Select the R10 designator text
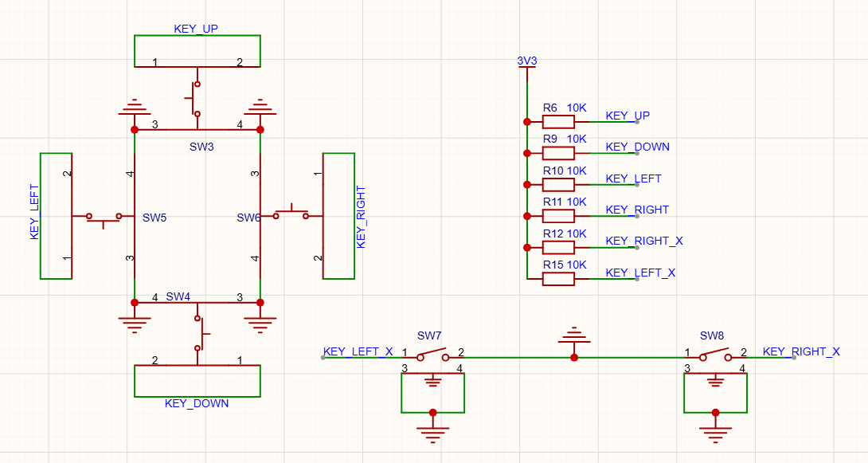The image size is (868, 463). click(553, 171)
